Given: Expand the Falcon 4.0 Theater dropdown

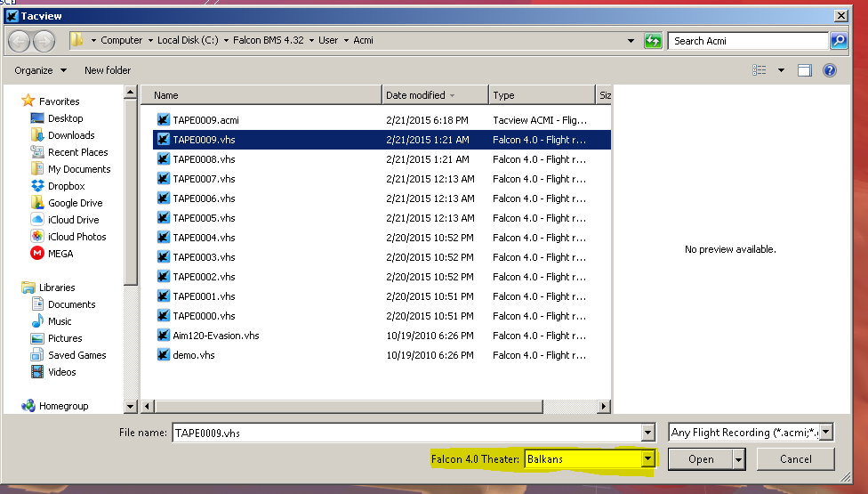Looking at the screenshot, I should pos(647,459).
